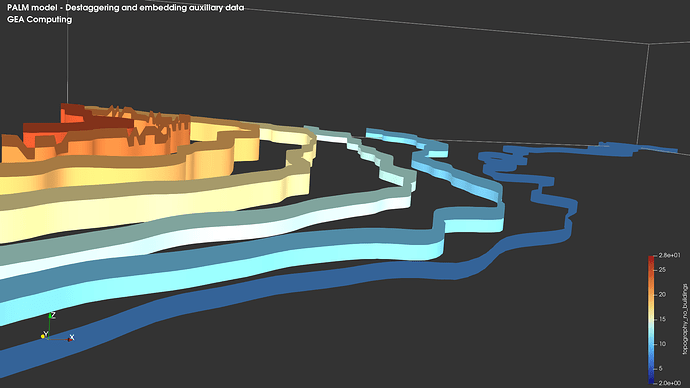The width and height of the screenshot is (690, 388).
Task: Click the '10' tick label on the legend
Action: 662,344
